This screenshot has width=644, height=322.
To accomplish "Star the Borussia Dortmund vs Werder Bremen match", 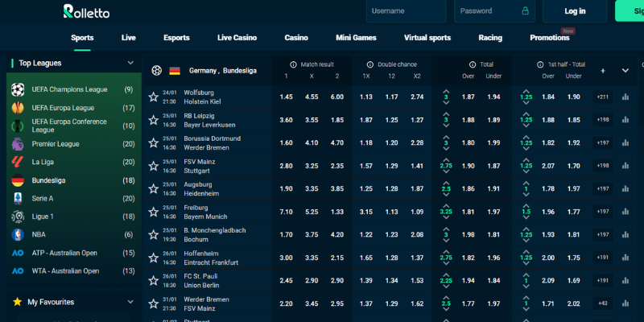I will 154,143.
